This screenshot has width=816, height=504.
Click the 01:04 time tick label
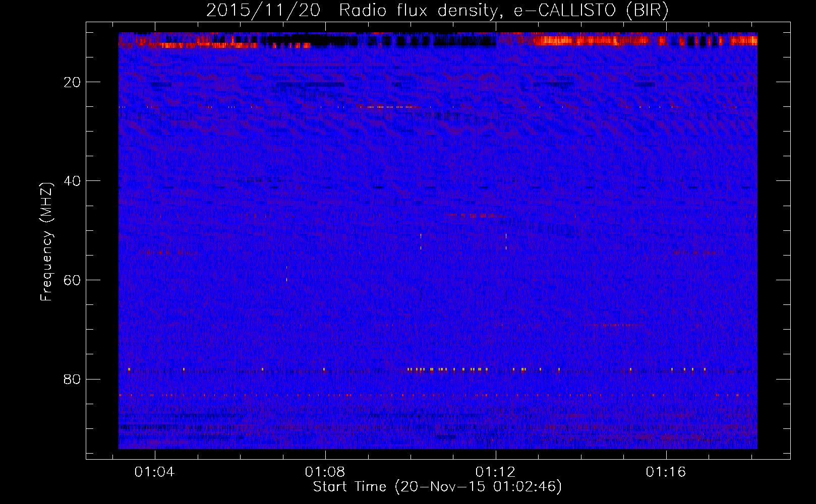pyautogui.click(x=155, y=472)
